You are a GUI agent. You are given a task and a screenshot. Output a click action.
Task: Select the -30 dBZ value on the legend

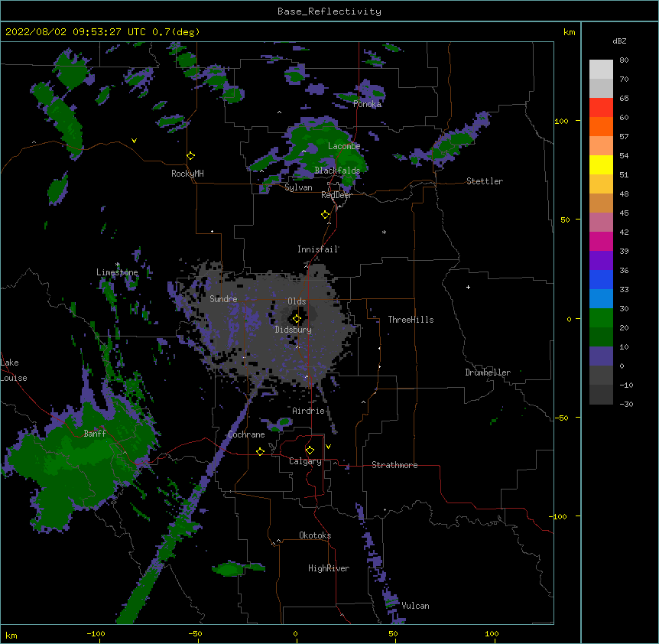click(626, 404)
